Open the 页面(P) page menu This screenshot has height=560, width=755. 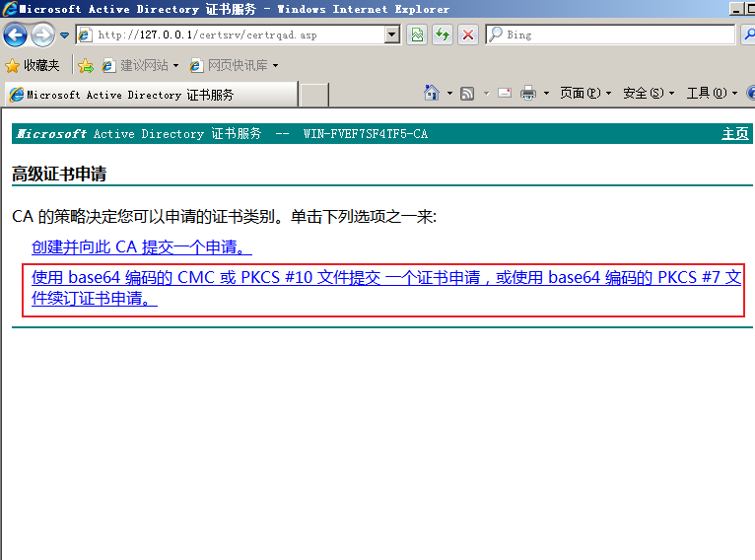pyautogui.click(x=585, y=93)
